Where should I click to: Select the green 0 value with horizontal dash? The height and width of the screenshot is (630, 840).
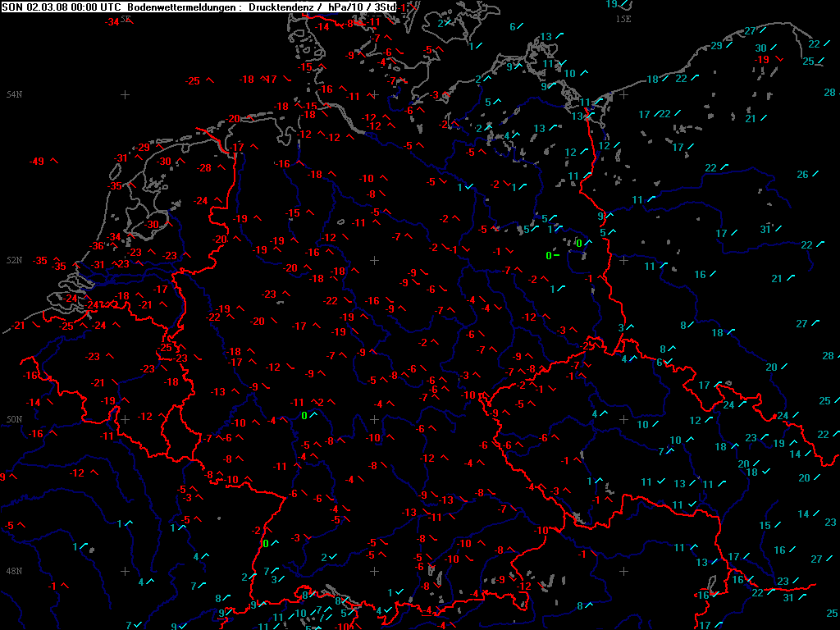pos(549,256)
